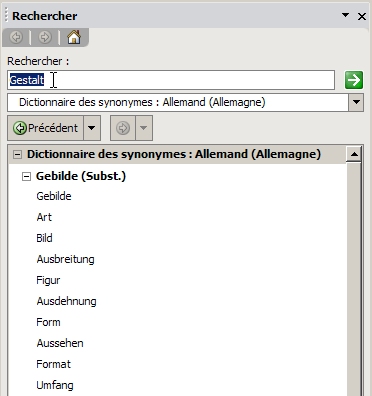The image size is (372, 396).
Task: Select the synonym Figur
Action: pos(48,280)
